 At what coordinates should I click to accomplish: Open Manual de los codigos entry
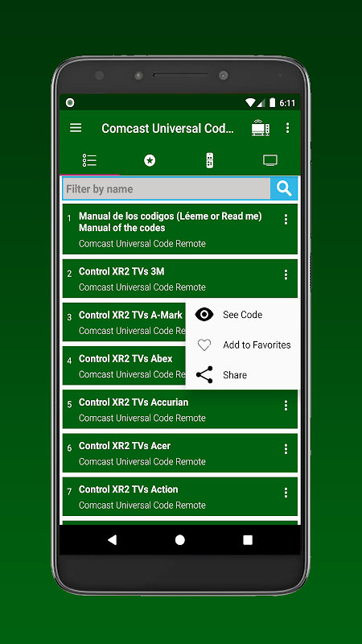click(x=179, y=229)
